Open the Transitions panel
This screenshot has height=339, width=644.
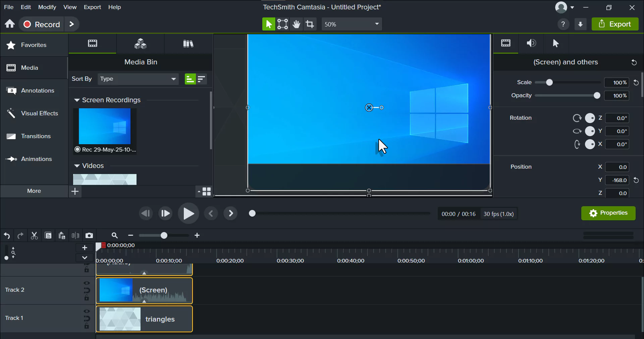[x=34, y=136]
